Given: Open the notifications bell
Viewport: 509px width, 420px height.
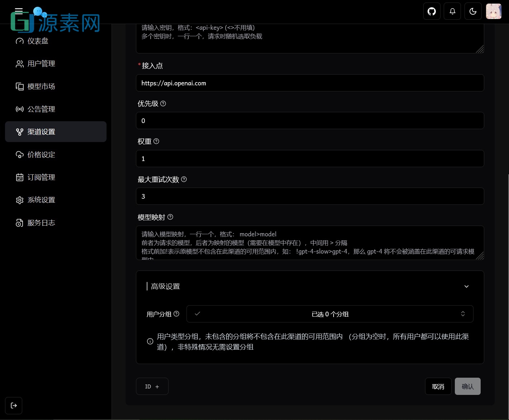Looking at the screenshot, I should pos(452,11).
